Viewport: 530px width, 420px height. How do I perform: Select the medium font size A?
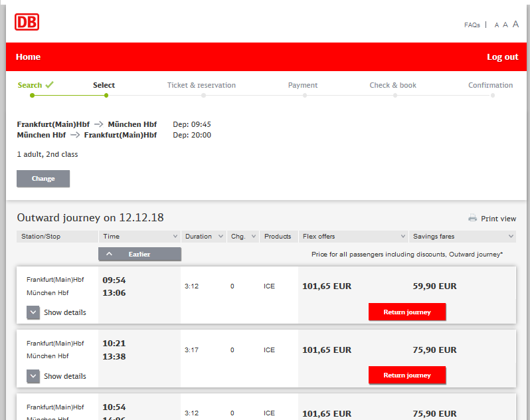[505, 25]
